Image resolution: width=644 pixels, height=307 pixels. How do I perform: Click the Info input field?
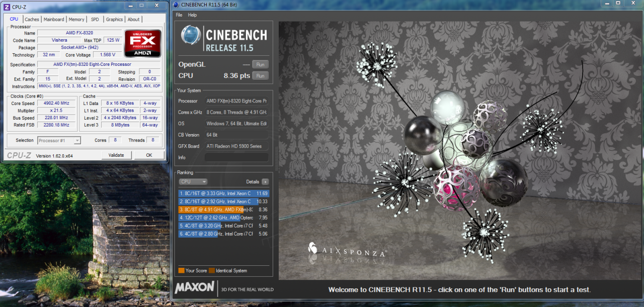click(236, 157)
